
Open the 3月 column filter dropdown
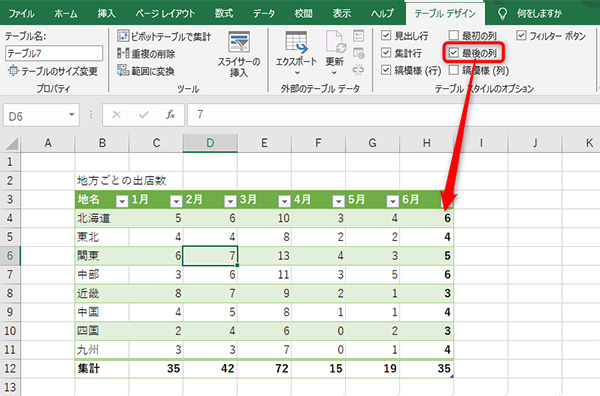284,201
